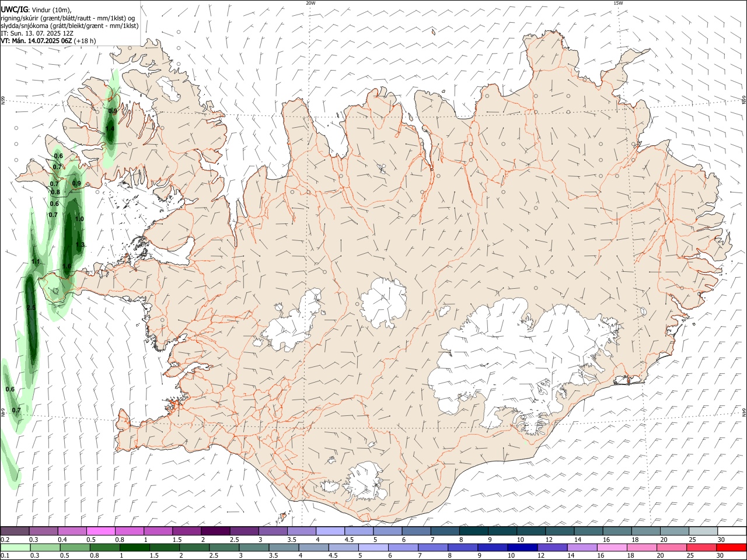Image resolution: width=747 pixels, height=560 pixels.
Task: Click the 1.4 rain value on the map
Action: (x=110, y=129)
